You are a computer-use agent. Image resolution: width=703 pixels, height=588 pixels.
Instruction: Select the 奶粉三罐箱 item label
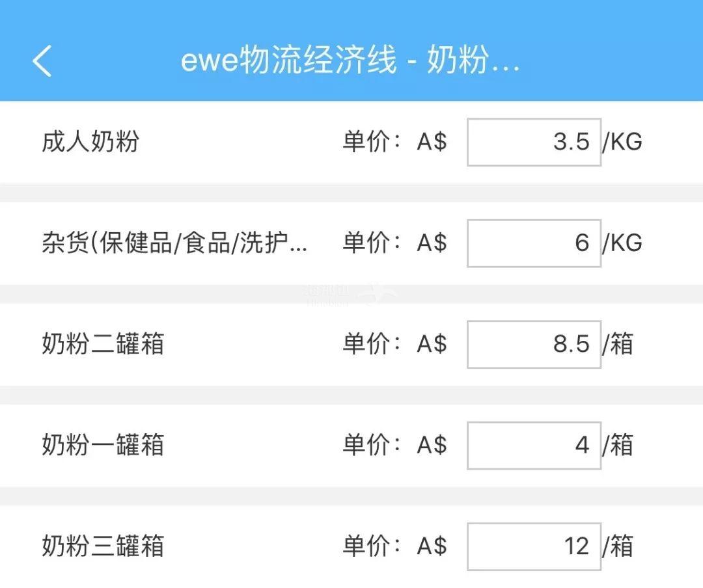coord(103,546)
